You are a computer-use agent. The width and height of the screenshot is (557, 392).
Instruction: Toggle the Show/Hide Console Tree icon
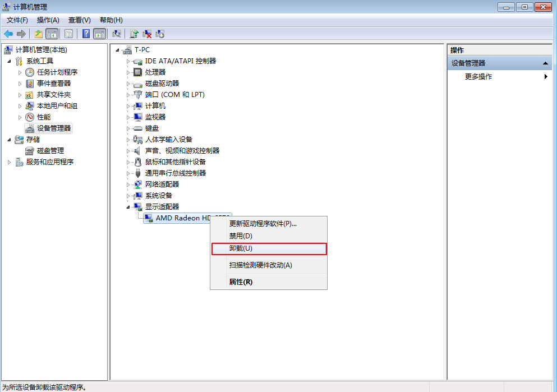pos(52,34)
